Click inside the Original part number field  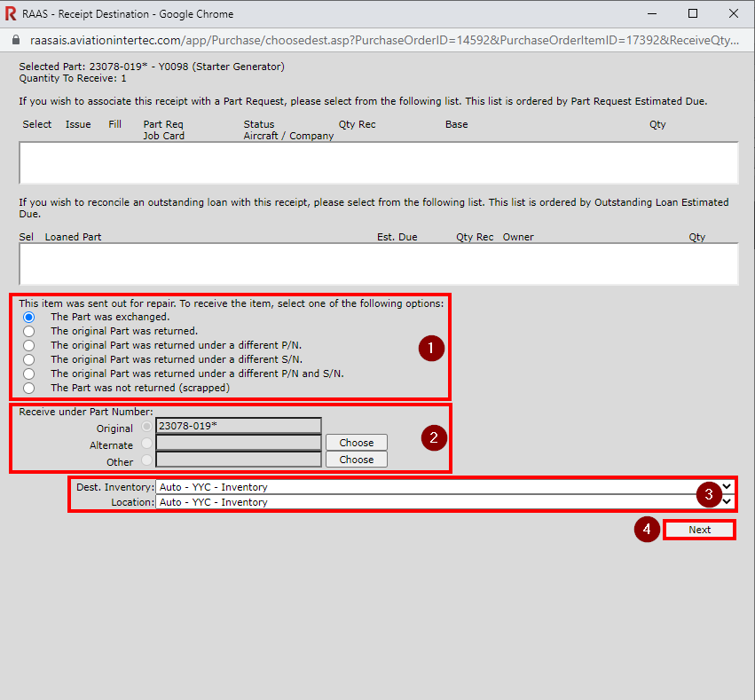(238, 427)
